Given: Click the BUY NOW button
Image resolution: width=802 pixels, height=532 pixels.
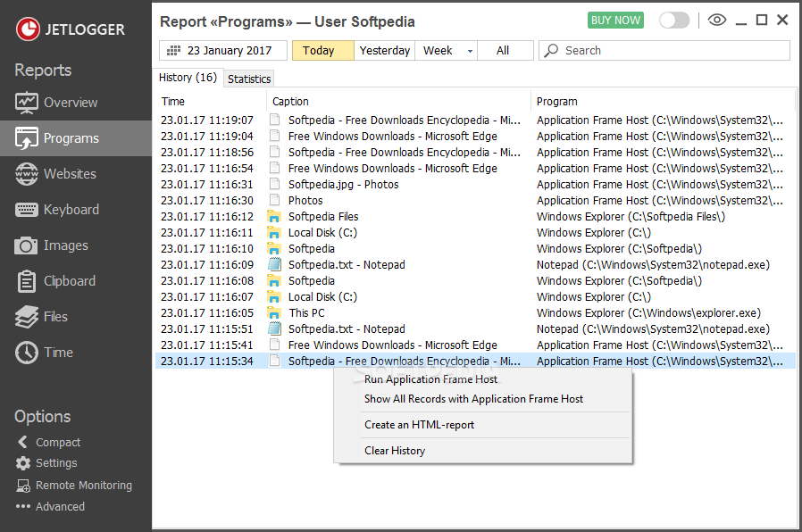Looking at the screenshot, I should [x=615, y=21].
